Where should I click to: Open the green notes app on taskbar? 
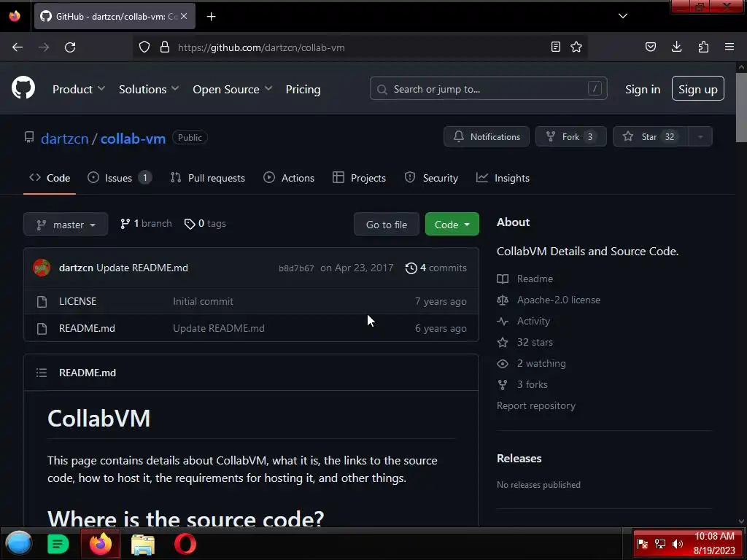58,544
